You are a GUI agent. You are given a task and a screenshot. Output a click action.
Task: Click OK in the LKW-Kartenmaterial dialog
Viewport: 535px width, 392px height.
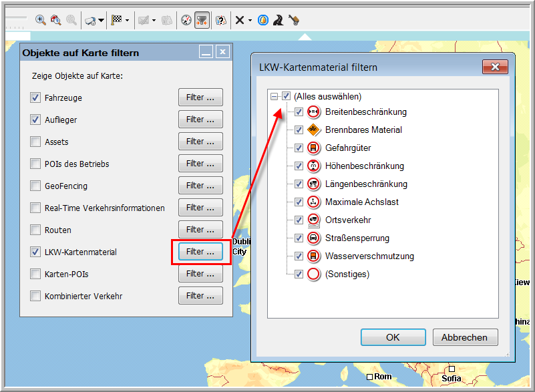coord(393,337)
